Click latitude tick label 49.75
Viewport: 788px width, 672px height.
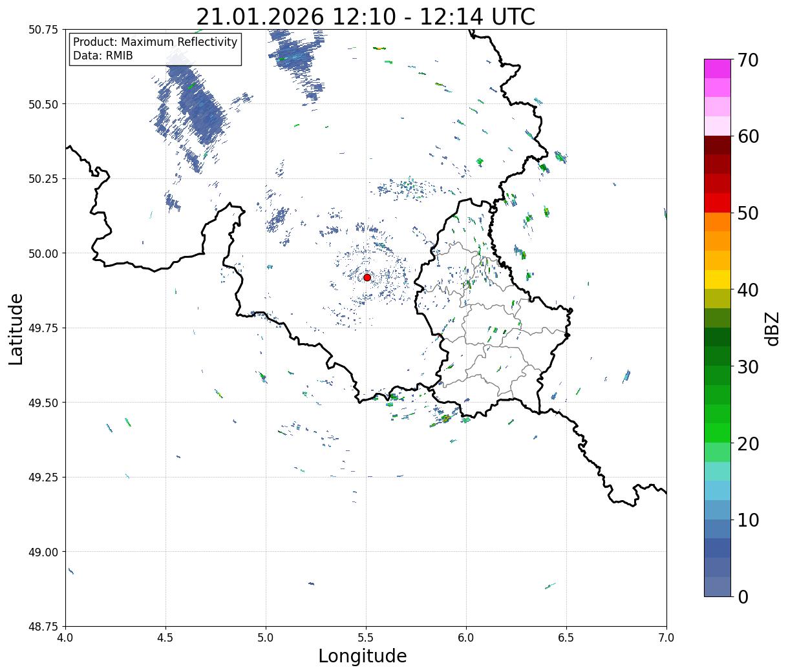[x=43, y=328]
